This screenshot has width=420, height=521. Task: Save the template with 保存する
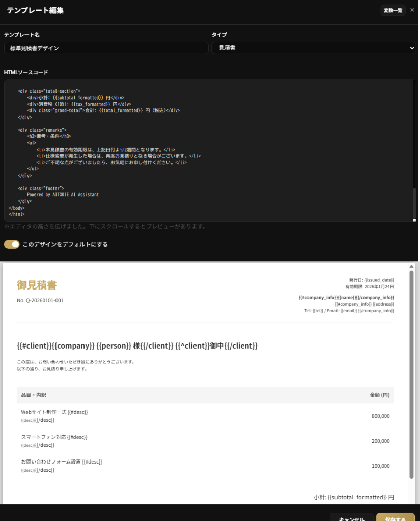click(x=397, y=518)
